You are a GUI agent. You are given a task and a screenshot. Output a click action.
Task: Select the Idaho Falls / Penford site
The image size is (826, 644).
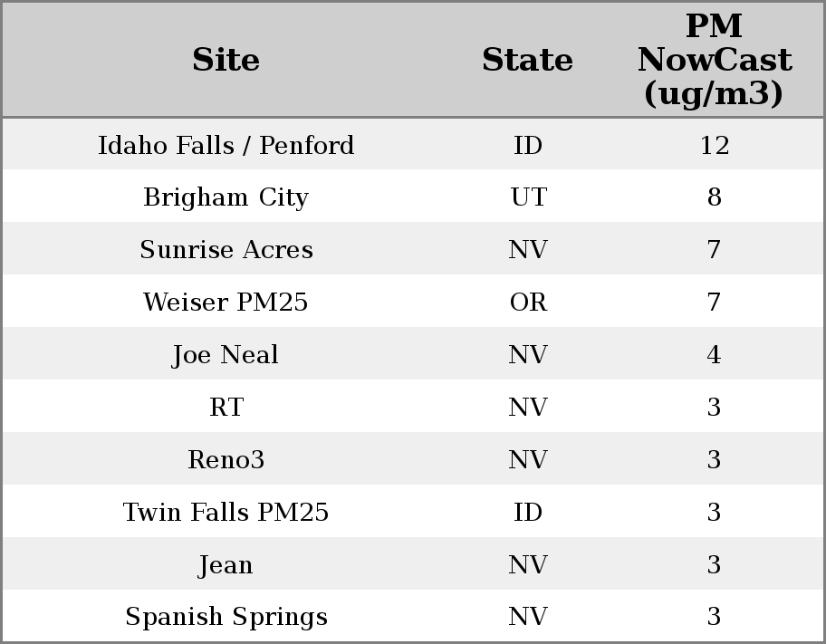point(226,145)
